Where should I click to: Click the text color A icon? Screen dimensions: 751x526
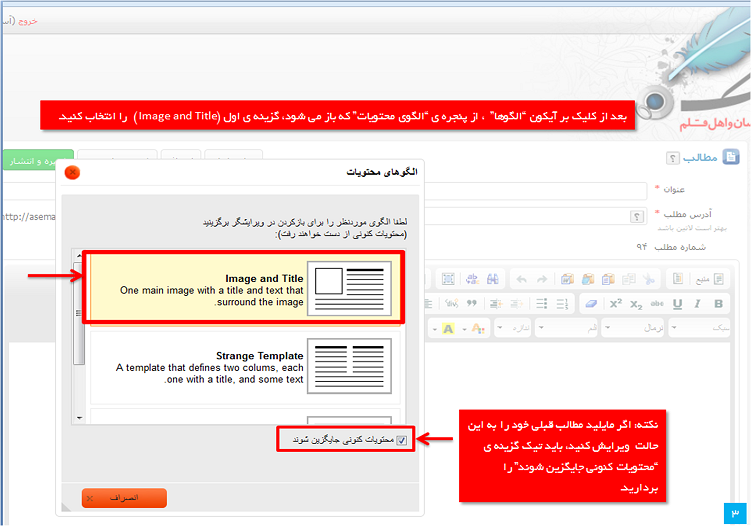pyautogui.click(x=478, y=328)
